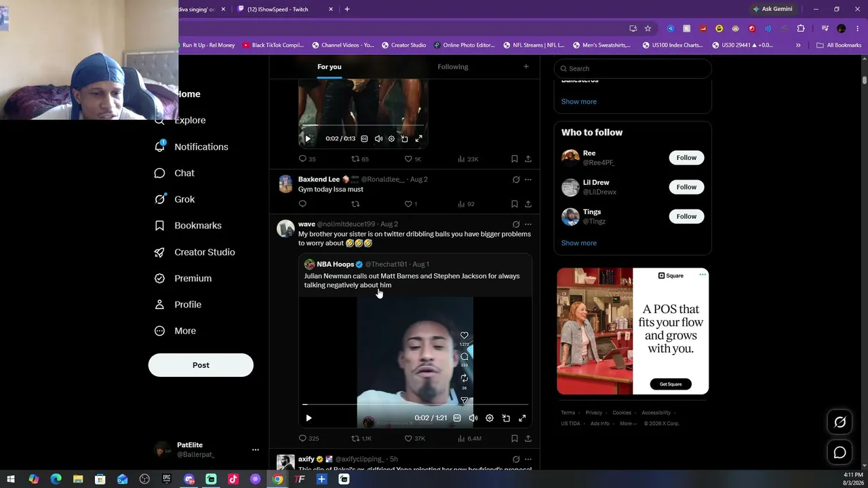Follow Lil Drew in Who to follow
Image resolution: width=868 pixels, height=488 pixels.
point(686,187)
